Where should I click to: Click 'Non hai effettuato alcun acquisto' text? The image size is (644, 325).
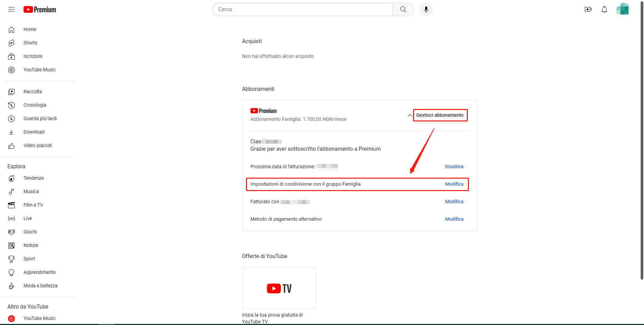pyautogui.click(x=278, y=56)
